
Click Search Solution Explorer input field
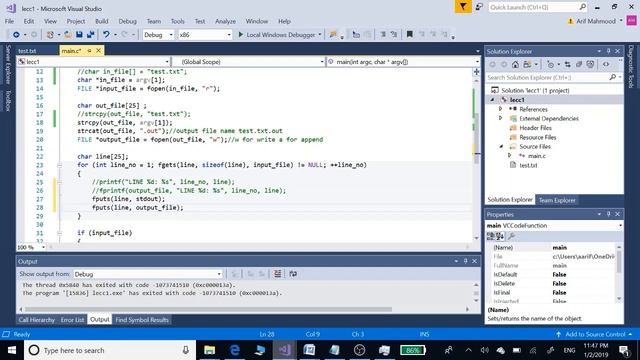[547, 77]
